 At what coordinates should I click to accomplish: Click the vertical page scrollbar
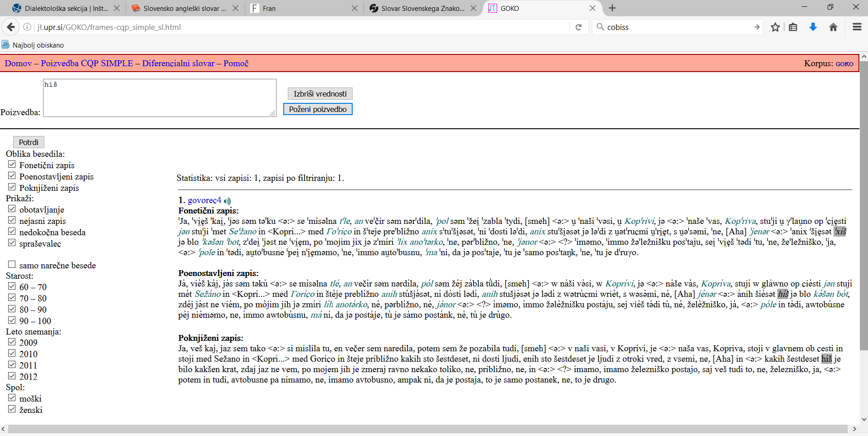tap(863, 206)
